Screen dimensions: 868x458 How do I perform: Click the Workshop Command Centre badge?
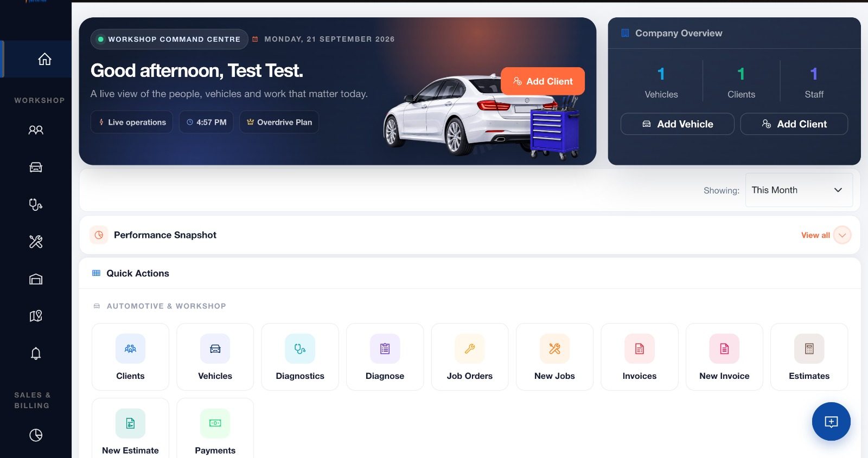[x=169, y=39]
